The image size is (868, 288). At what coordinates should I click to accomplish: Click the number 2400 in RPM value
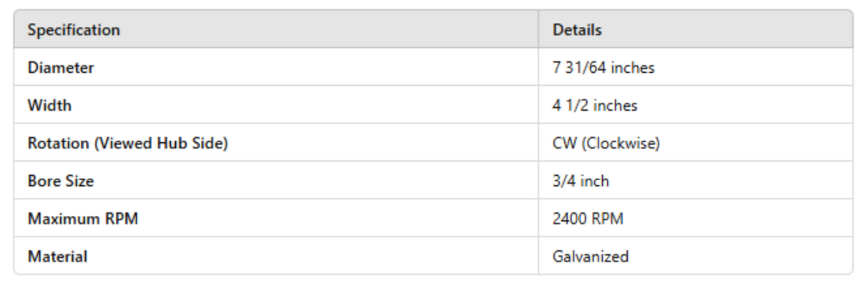[569, 219]
